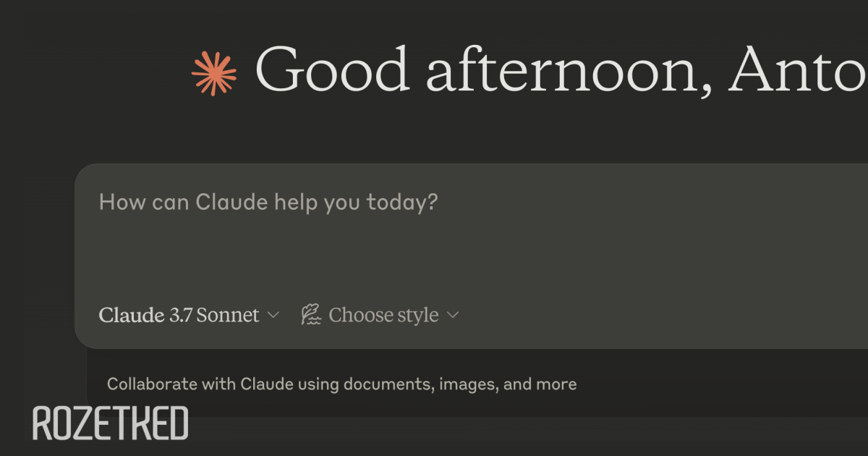Click the name 'Anto' in the greeting
The width and height of the screenshot is (868, 456).
click(797, 70)
